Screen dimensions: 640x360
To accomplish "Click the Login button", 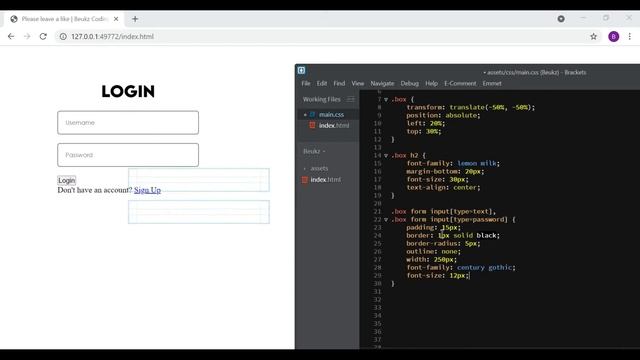I will [67, 180].
